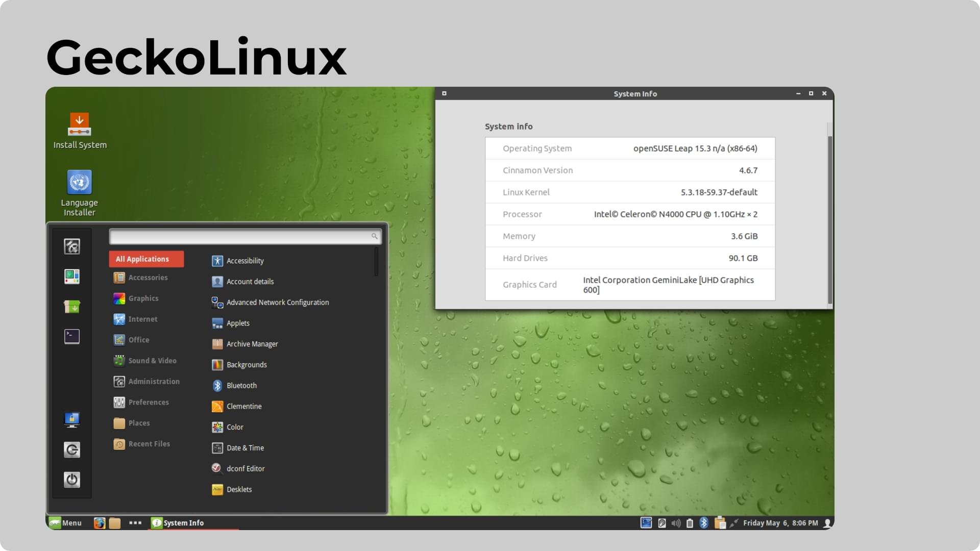
Task: Click the removable drives tray icon
Action: click(x=662, y=523)
